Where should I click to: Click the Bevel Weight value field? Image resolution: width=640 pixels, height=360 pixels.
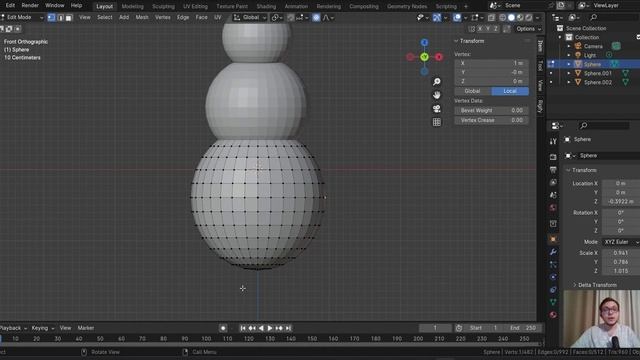coord(491,111)
